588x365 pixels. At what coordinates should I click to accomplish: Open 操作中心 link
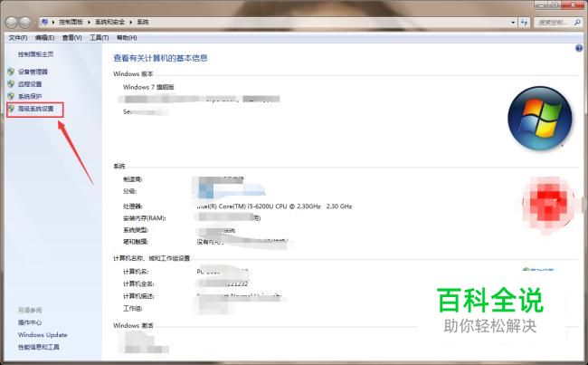[x=30, y=322]
